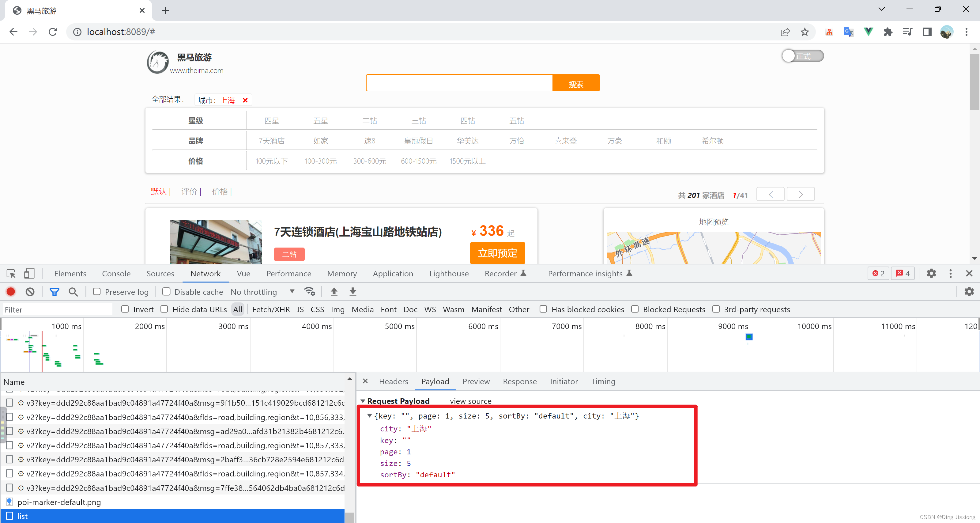Open the Vue devtools extension icon
Viewport: 980px width, 523px height.
(x=868, y=32)
